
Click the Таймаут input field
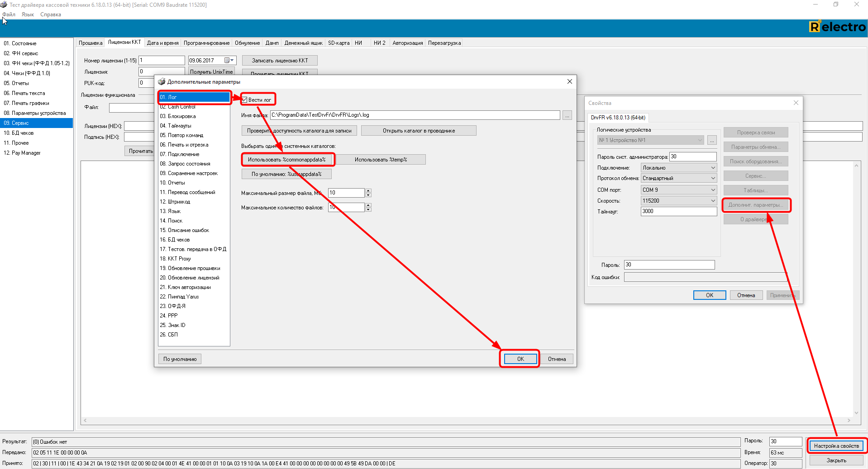coord(678,211)
